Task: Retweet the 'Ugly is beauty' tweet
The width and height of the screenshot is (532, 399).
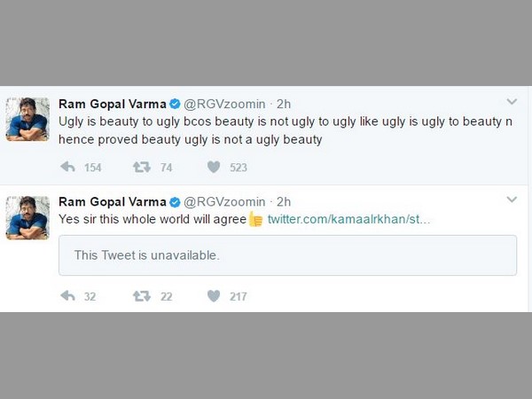Action: pos(141,167)
